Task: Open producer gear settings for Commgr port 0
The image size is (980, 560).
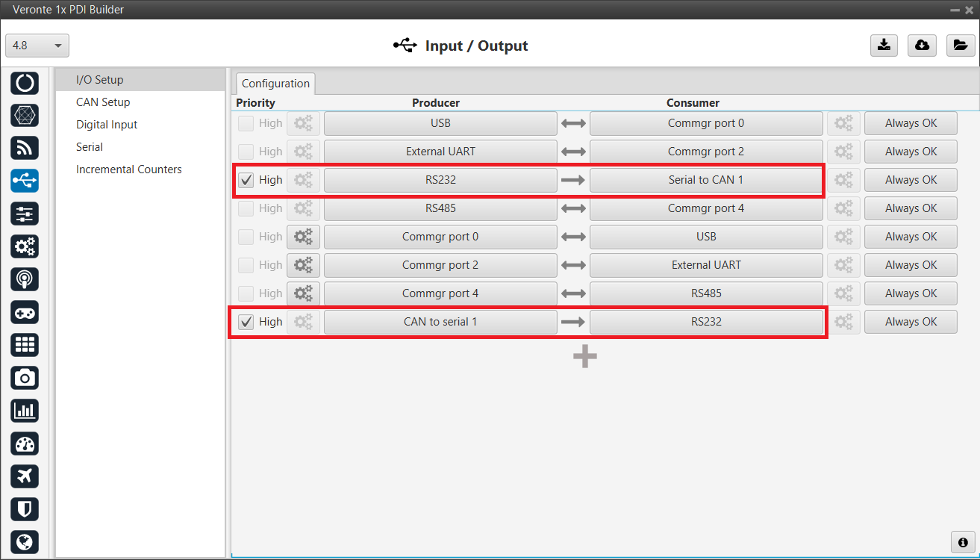Action: point(303,237)
